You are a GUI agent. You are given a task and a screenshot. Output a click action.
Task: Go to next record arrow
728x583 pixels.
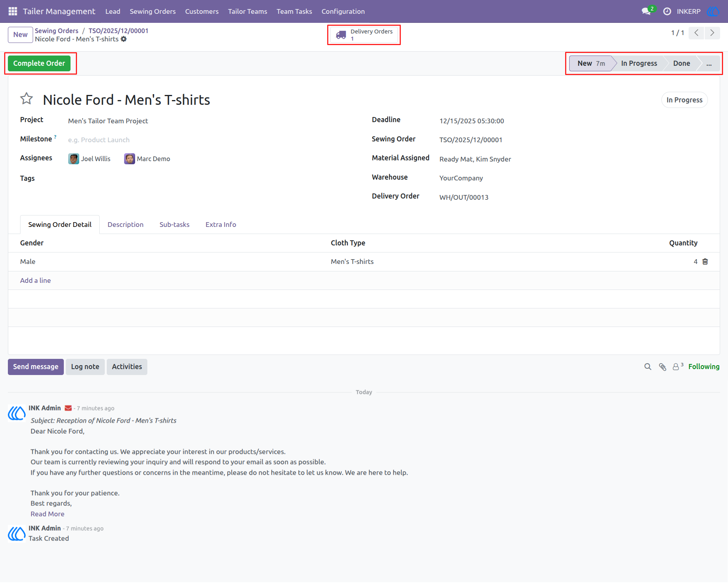pos(712,33)
